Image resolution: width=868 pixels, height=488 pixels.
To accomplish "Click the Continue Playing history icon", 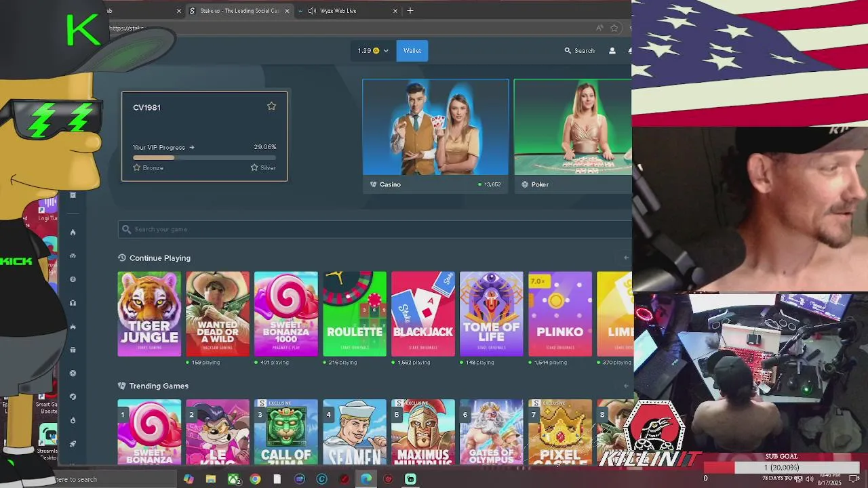I will 122,258.
